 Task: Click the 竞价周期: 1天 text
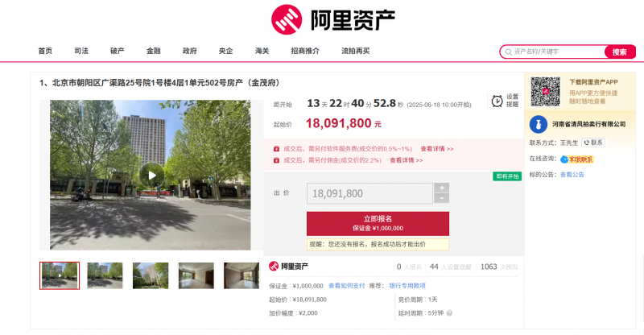coord(418,300)
